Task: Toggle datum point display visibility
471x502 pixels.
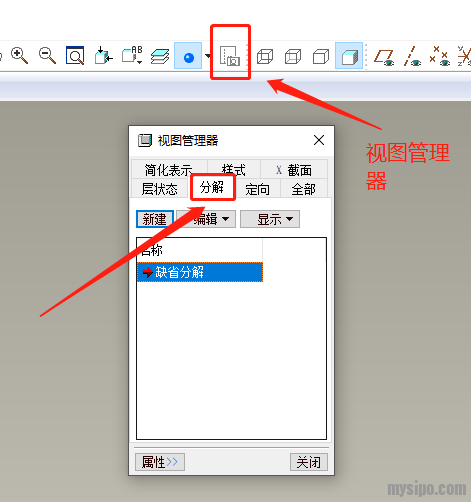Action: [x=440, y=56]
